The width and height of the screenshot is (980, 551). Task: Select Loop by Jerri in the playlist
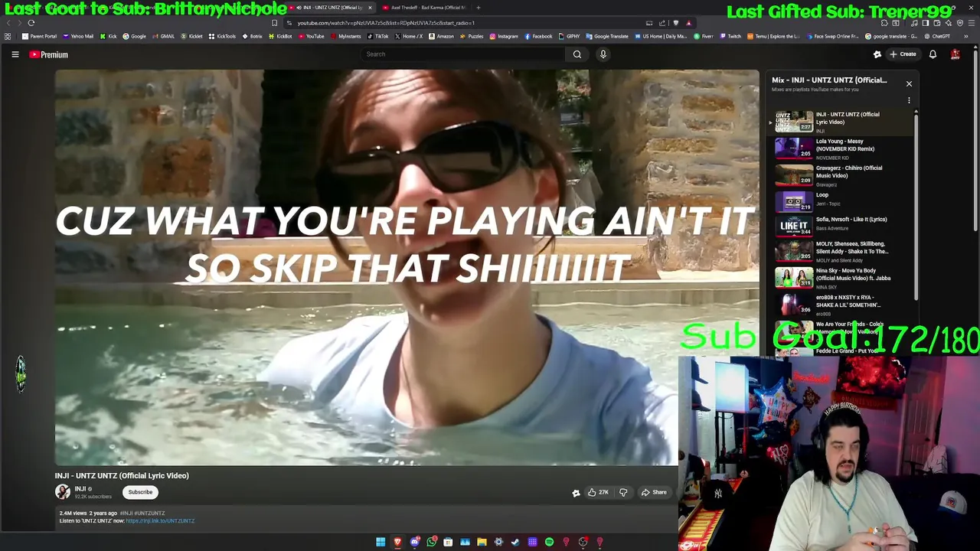click(x=841, y=201)
